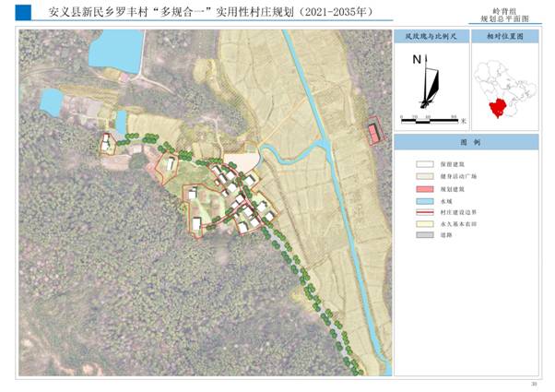Select the 永久基本农田 yellow legend swatch
This screenshot has width=555, height=392.
coord(427,223)
